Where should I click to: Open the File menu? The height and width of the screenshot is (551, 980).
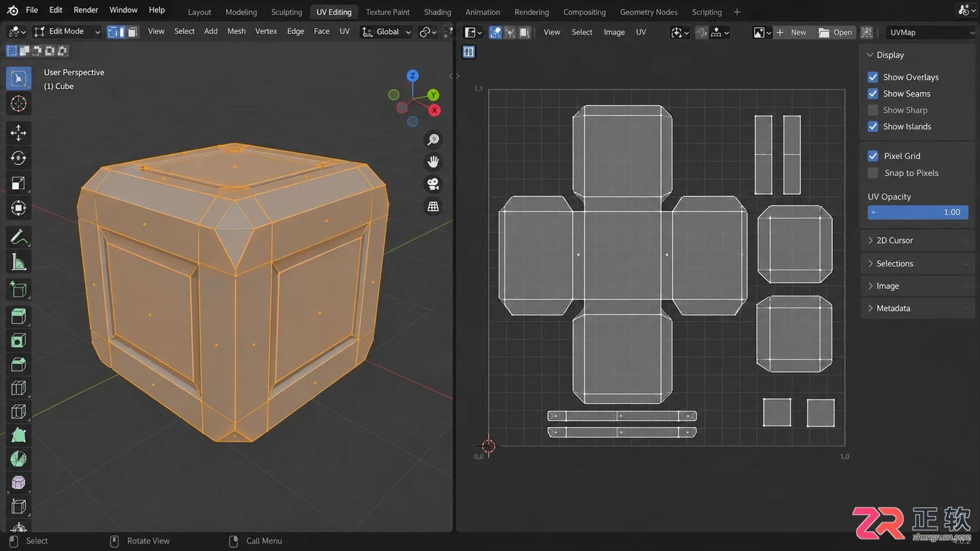[32, 10]
